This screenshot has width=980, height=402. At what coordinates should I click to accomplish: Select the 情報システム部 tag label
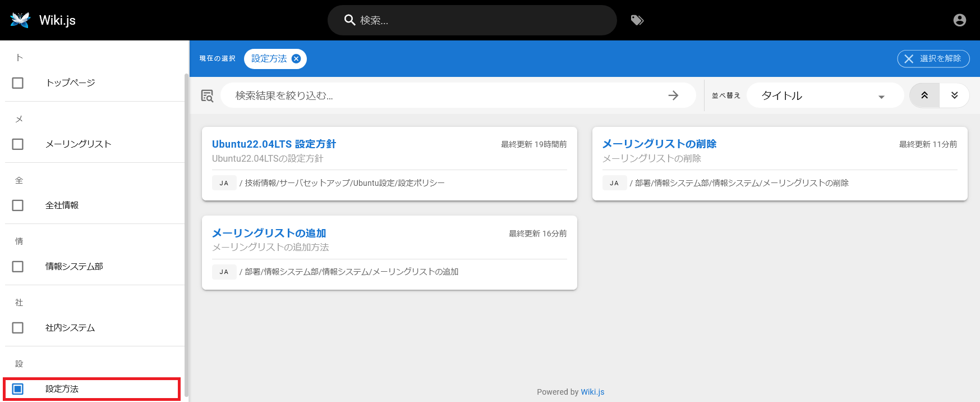74,266
